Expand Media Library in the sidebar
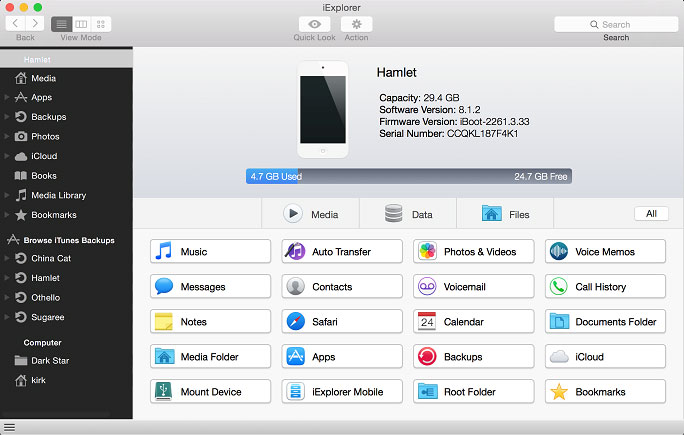This screenshot has width=684, height=435. [7, 195]
